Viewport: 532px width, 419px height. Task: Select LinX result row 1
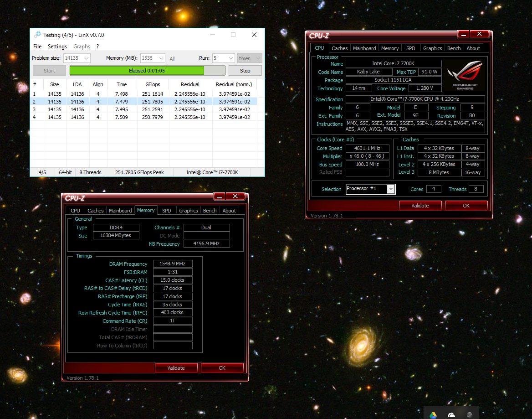(x=143, y=94)
